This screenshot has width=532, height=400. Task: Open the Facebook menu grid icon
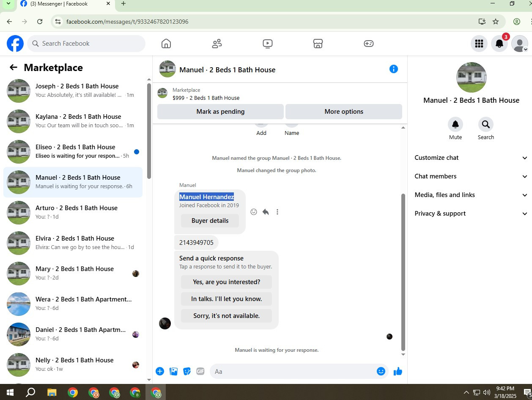click(479, 44)
